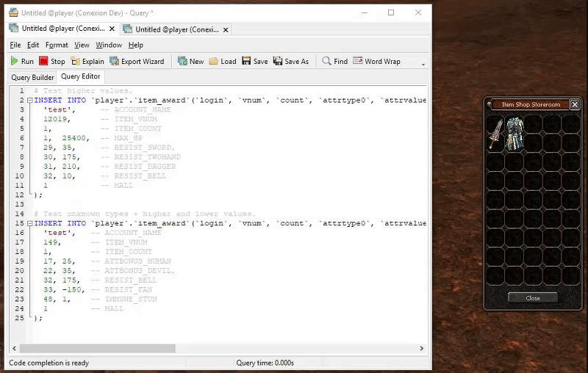588x373 pixels.
Task: Click the Query time status text
Action: (265, 363)
